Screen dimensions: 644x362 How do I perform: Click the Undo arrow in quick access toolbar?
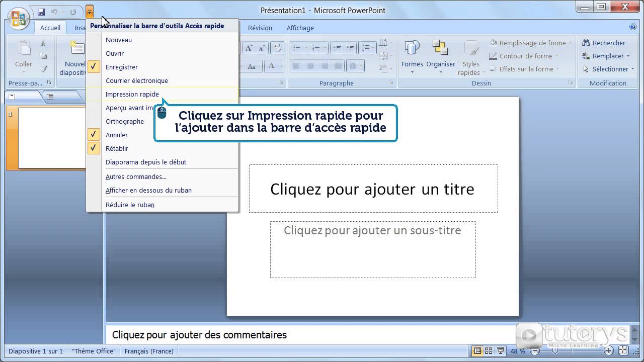pos(54,12)
